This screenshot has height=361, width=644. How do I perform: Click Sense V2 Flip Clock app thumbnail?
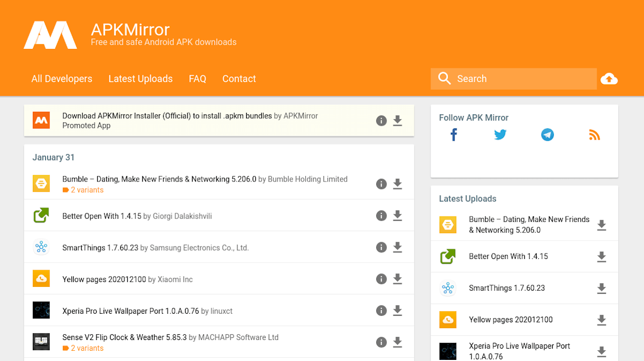[x=41, y=342]
